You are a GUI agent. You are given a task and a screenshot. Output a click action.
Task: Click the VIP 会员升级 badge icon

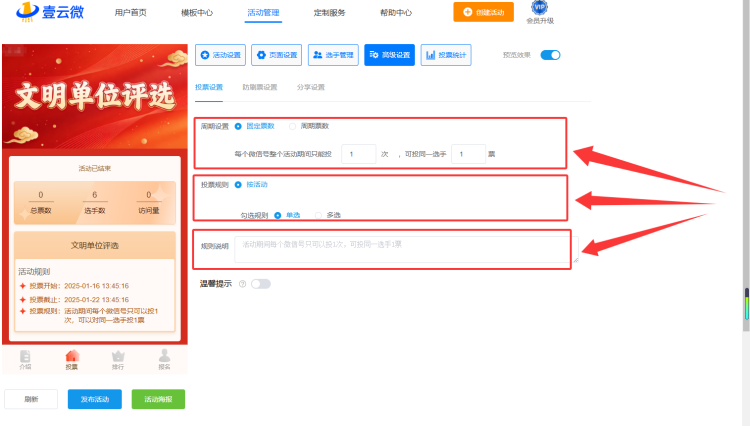click(540, 8)
